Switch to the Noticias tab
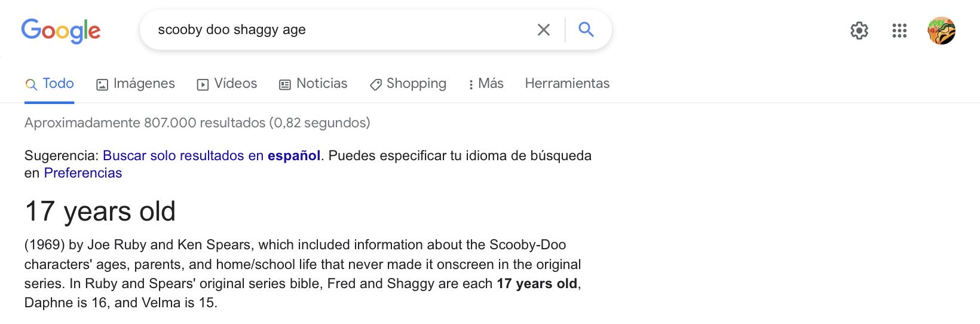This screenshot has height=324, width=980. [313, 84]
